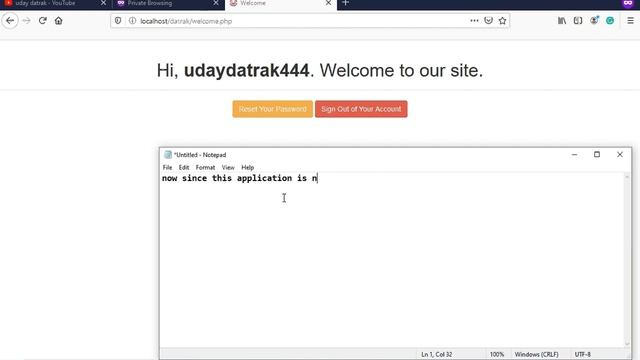Open Notepad Edit menu
This screenshot has width=640, height=360.
pos(184,167)
